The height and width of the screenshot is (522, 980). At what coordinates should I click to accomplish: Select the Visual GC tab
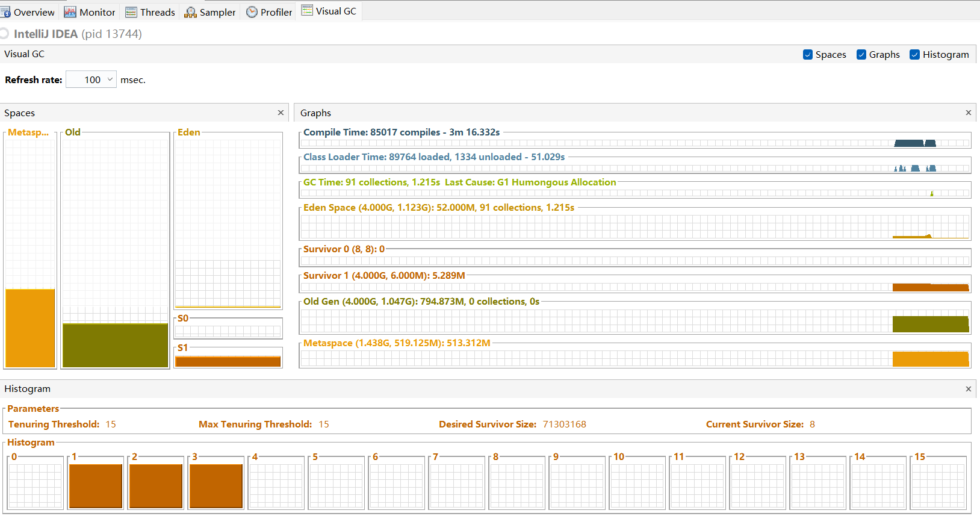[329, 11]
